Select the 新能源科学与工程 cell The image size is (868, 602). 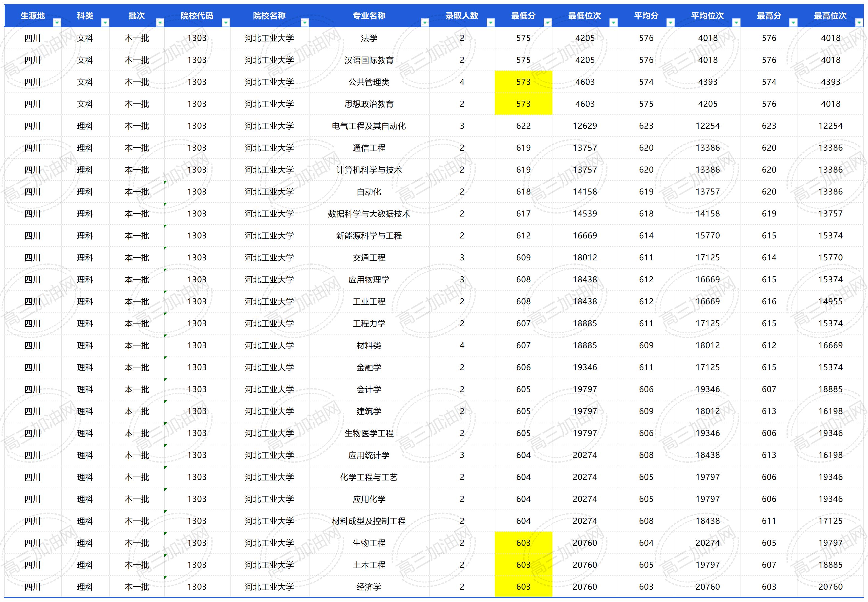coord(369,236)
